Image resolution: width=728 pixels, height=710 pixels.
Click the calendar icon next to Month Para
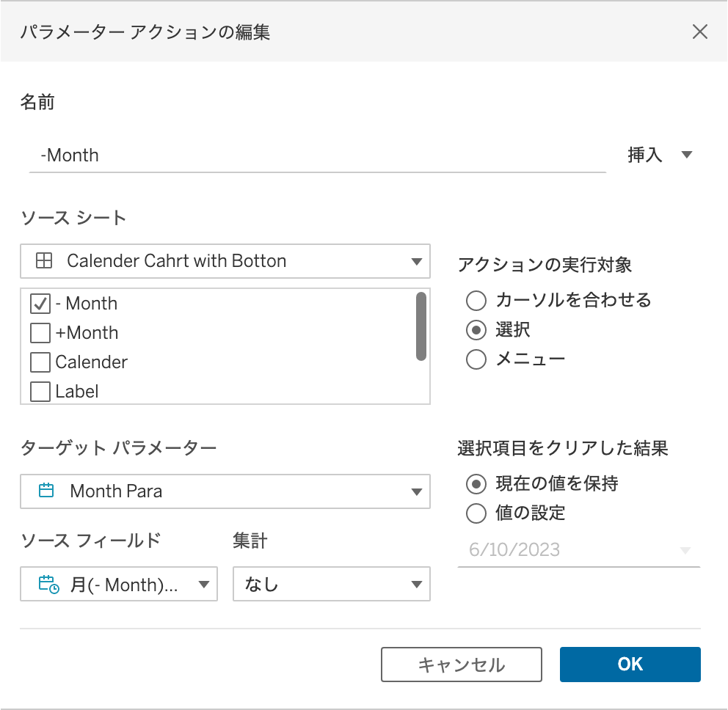pyautogui.click(x=46, y=491)
